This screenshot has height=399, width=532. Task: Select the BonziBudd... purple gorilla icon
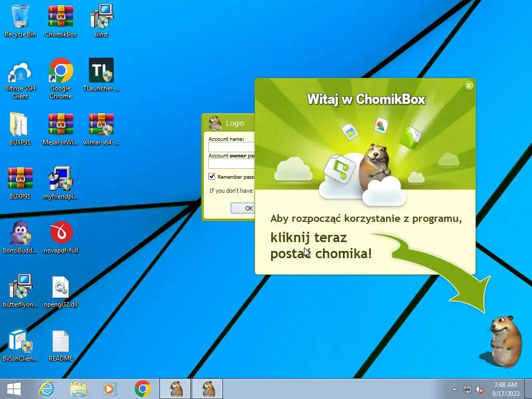pos(20,237)
